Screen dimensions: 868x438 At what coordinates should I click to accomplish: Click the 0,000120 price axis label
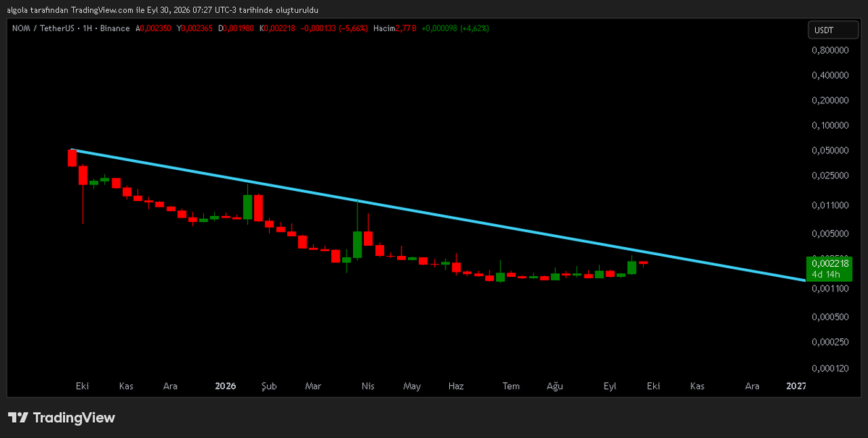(830, 369)
